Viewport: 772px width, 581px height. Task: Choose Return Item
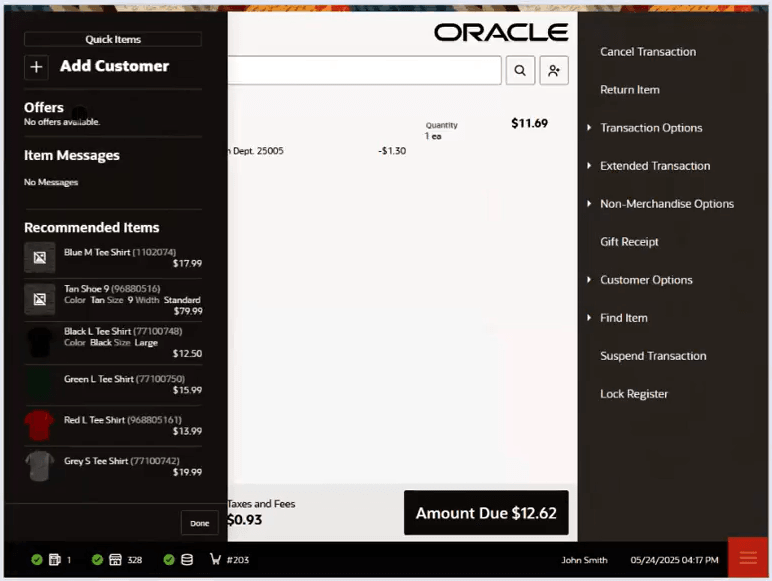point(630,90)
